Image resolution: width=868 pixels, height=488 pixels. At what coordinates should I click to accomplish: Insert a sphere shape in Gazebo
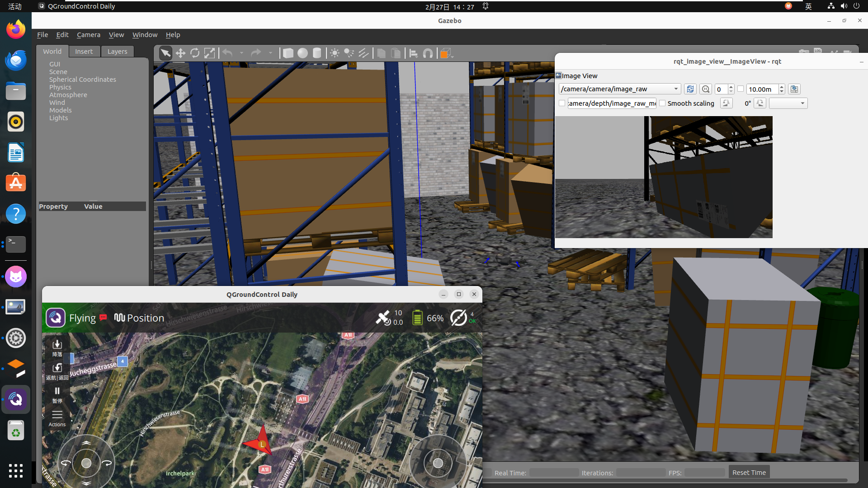click(302, 53)
